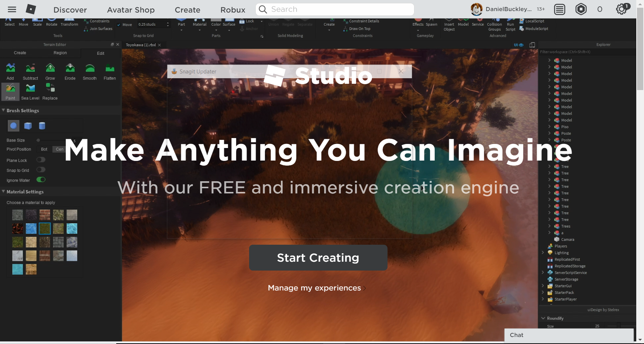Close the Snagit Updater window
644x344 pixels.
[x=401, y=71]
